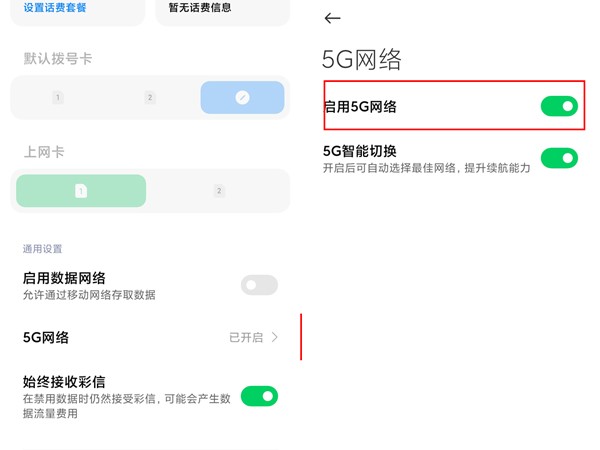Disable the 始终接收彩信 switch
This screenshot has width=600, height=450.
click(259, 396)
